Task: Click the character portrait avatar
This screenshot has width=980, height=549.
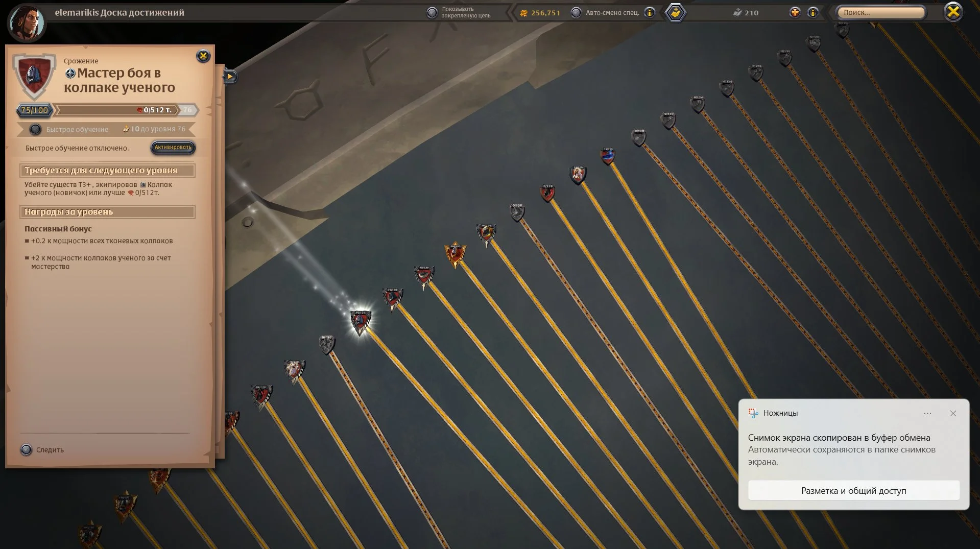Action: click(27, 22)
